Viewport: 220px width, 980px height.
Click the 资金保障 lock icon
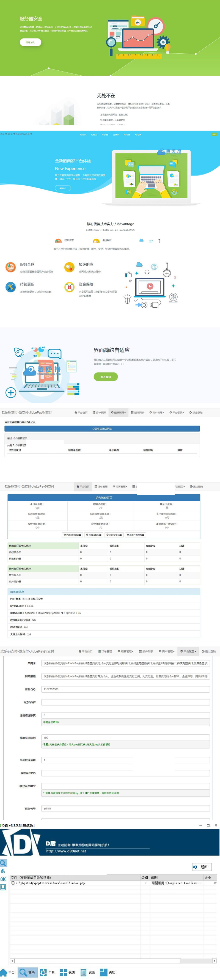click(x=69, y=287)
